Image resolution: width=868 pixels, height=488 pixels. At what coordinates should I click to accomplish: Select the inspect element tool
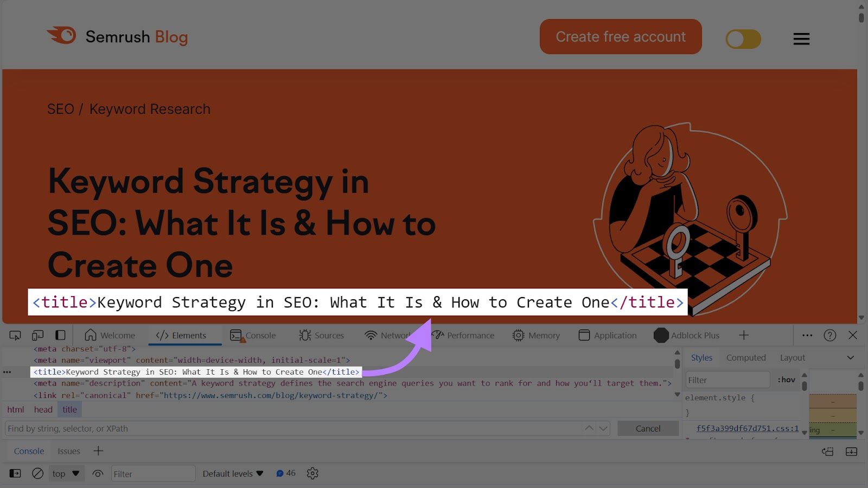pyautogui.click(x=15, y=335)
